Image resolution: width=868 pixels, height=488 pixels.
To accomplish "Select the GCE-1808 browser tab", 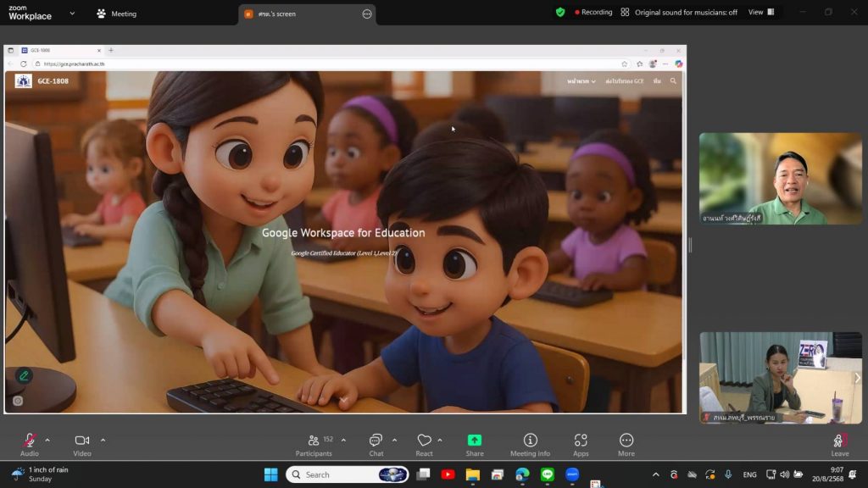I will tap(61, 50).
